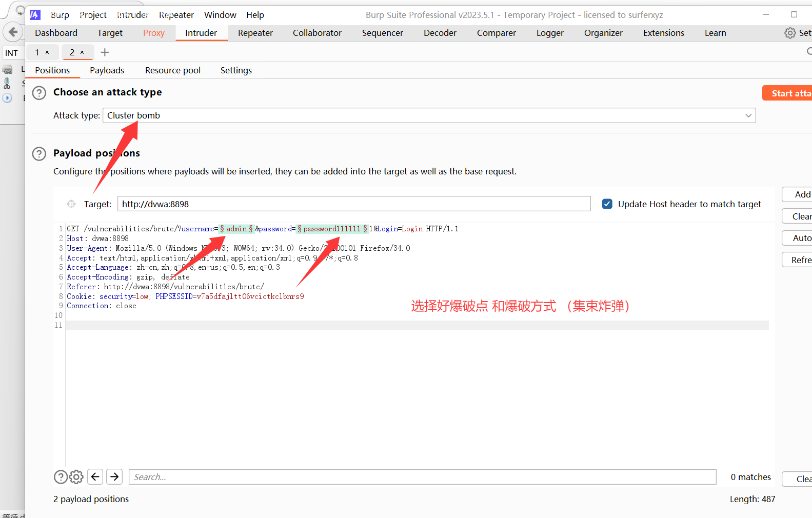The image size is (812, 518).
Task: Open help for Payload positions section
Action: coord(39,154)
